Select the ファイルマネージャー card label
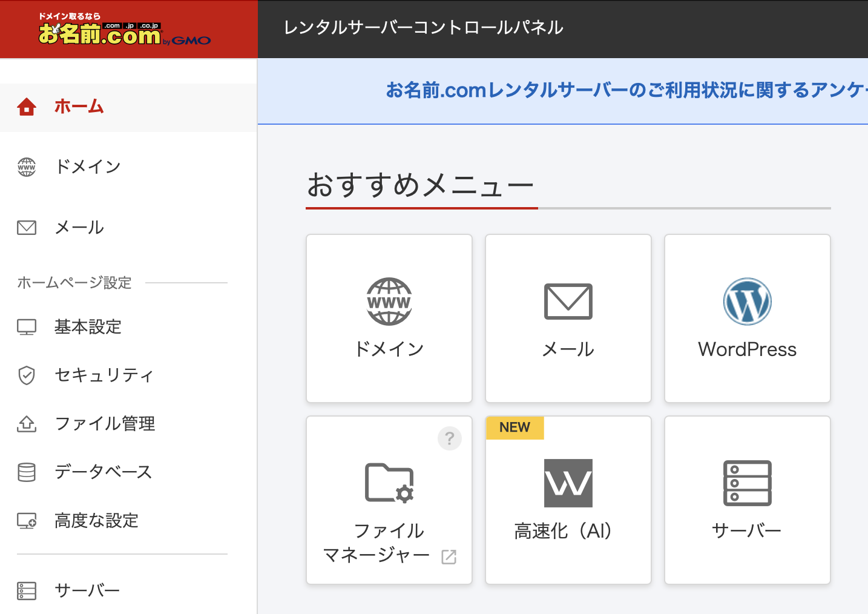Screen dimensions: 868x614 pyautogui.click(x=376, y=543)
